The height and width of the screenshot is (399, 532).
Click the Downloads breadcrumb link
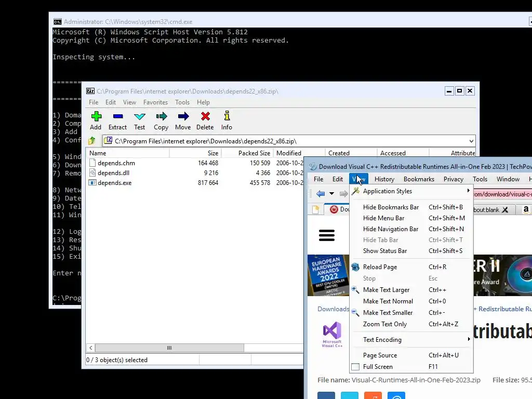[333, 309]
